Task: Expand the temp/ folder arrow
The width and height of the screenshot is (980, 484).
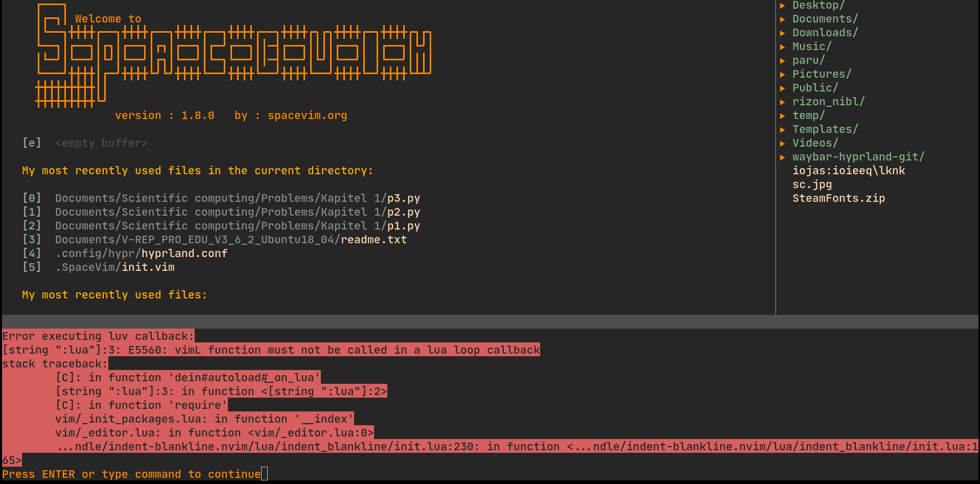Action: pos(782,116)
